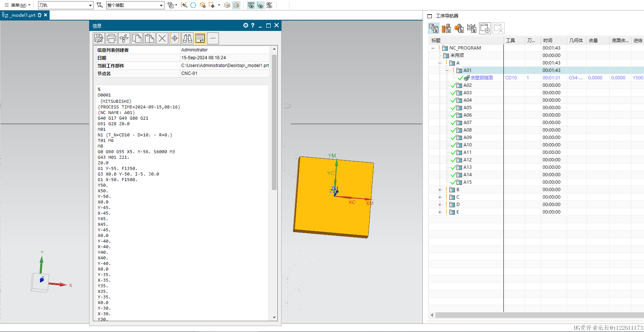Select the 未用项 folder
The height and width of the screenshot is (332, 644).
tap(457, 56)
